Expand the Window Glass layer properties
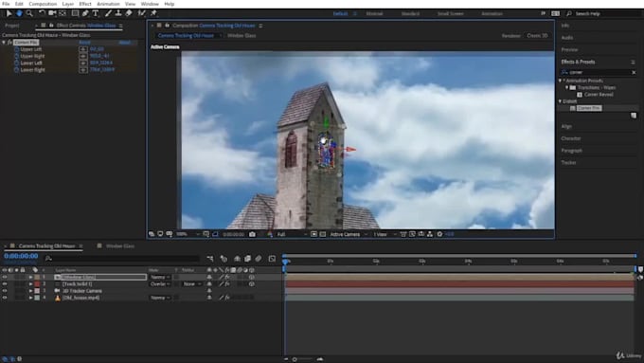This screenshot has width=644, height=363. click(30, 277)
